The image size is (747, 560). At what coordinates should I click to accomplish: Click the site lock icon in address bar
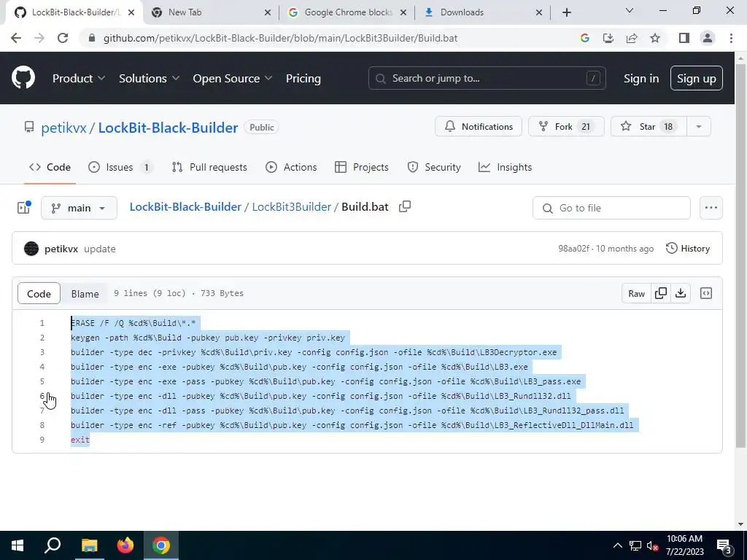click(92, 38)
